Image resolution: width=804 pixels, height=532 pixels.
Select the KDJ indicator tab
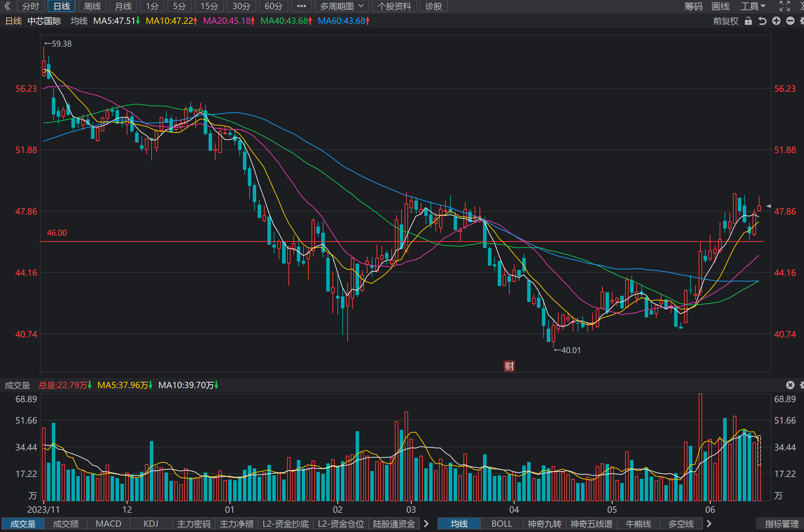151,524
